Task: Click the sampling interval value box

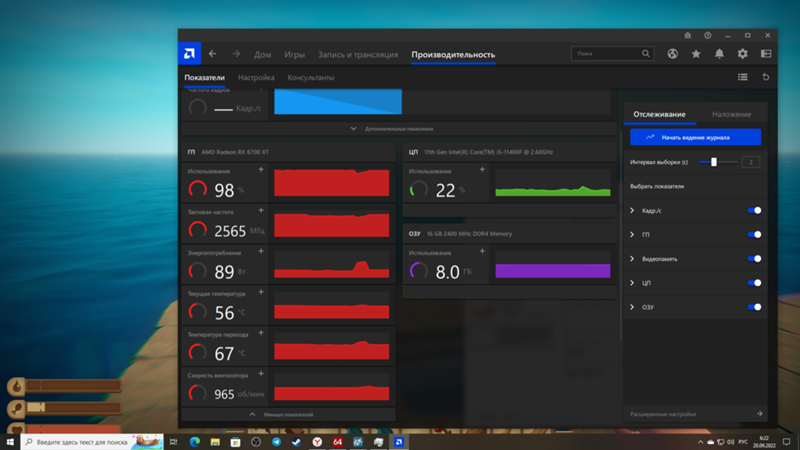Action: click(751, 162)
